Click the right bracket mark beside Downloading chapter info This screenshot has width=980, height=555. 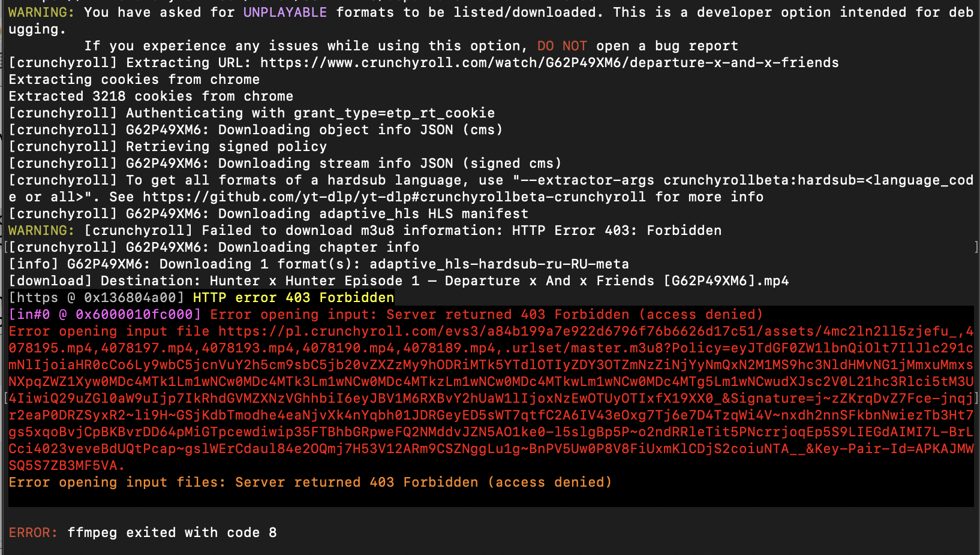click(x=976, y=247)
